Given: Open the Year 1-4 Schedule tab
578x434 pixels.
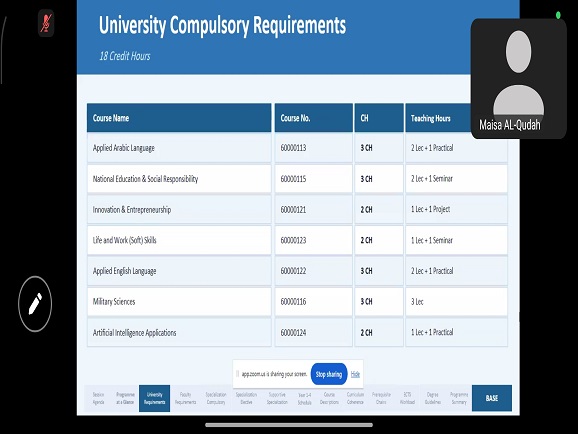Looking at the screenshot, I should pos(304,399).
